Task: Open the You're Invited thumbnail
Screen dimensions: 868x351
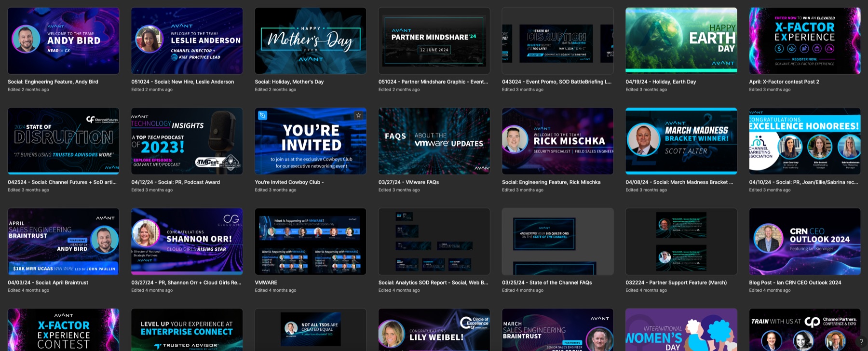Action: (311, 141)
